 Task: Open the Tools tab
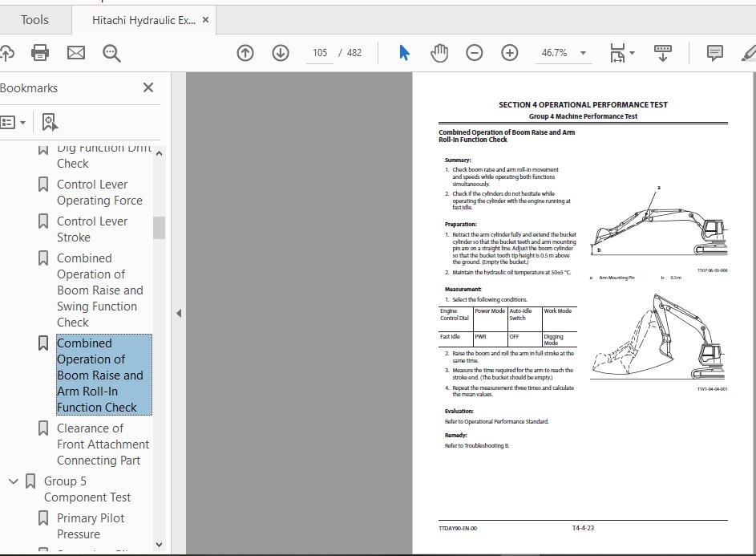point(34,20)
